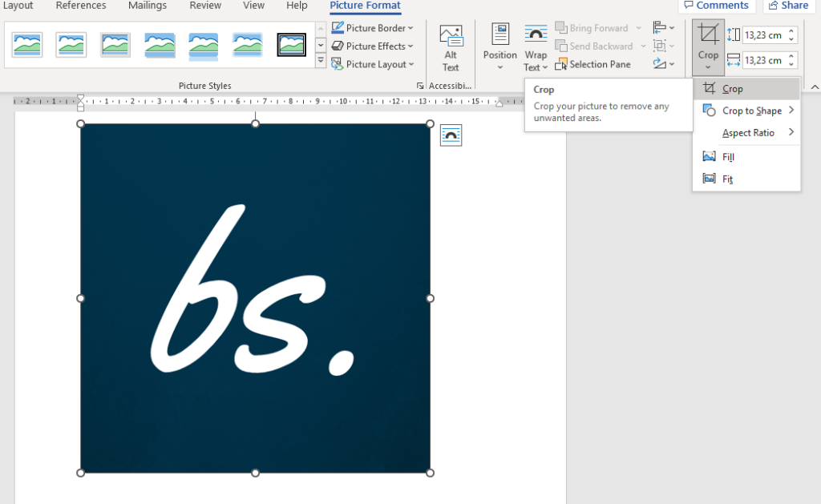This screenshot has height=504, width=821.
Task: Select the bs. logo picture
Action: [x=255, y=298]
